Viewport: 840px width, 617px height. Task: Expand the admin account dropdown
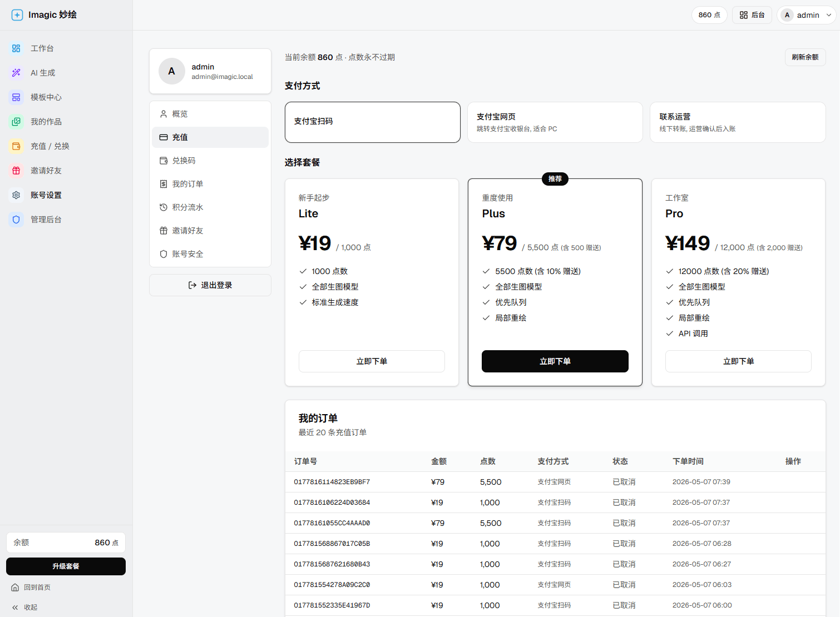click(x=807, y=15)
